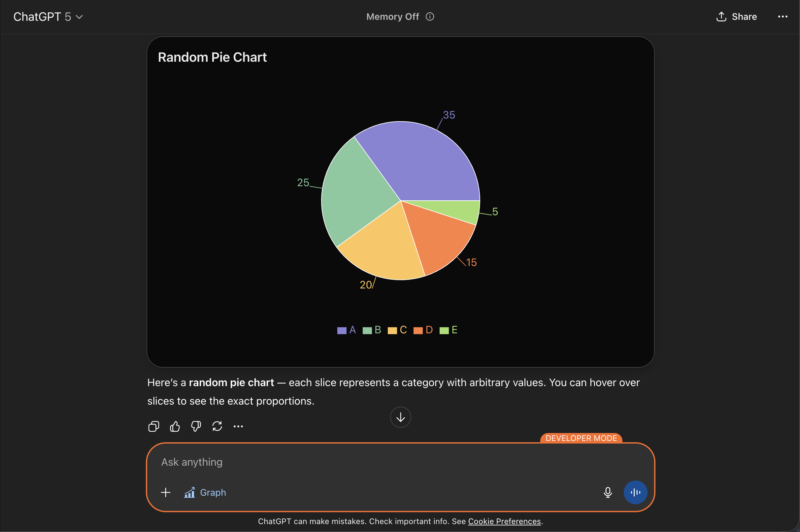Attach a file with the plus icon
This screenshot has width=800, height=532.
coord(166,492)
